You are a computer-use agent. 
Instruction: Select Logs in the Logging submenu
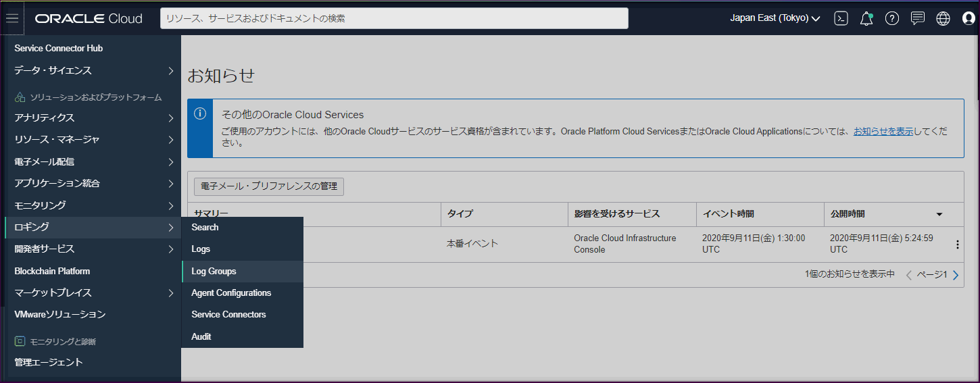242,249
